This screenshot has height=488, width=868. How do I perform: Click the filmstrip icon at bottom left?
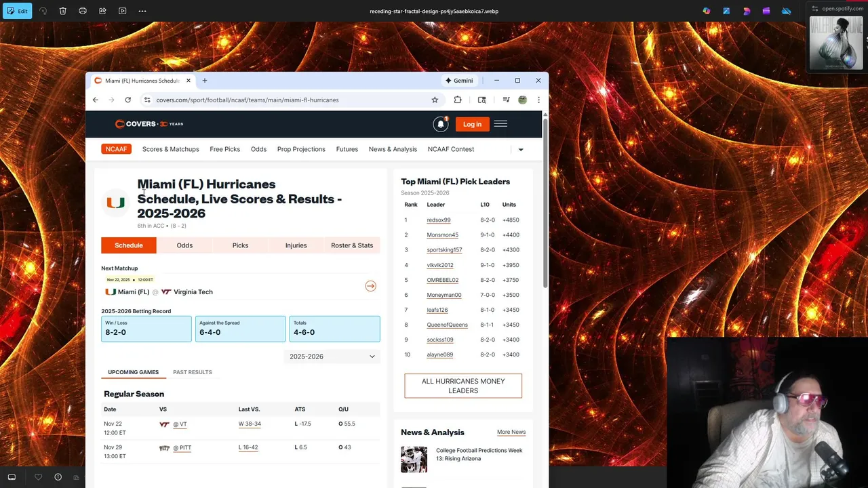[12, 477]
